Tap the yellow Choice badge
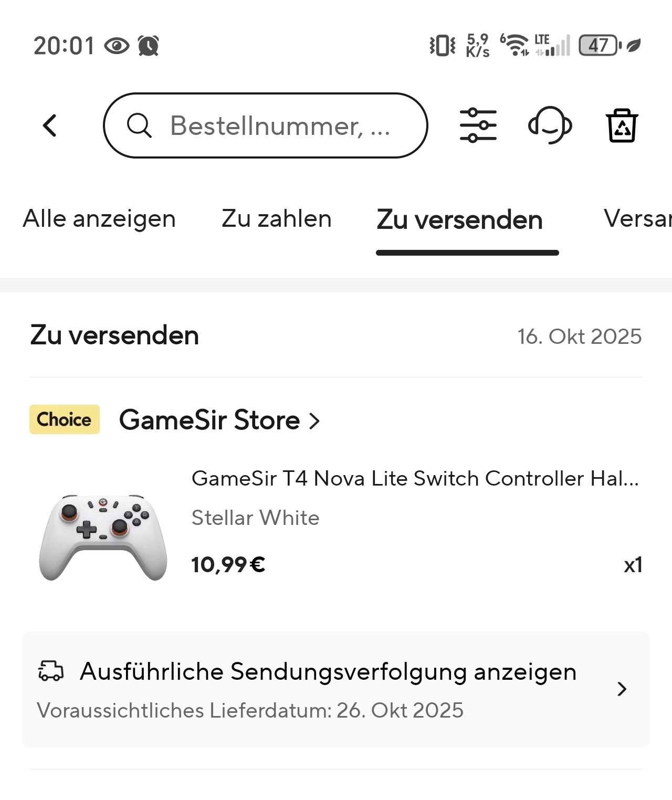The width and height of the screenshot is (672, 800). click(x=65, y=419)
